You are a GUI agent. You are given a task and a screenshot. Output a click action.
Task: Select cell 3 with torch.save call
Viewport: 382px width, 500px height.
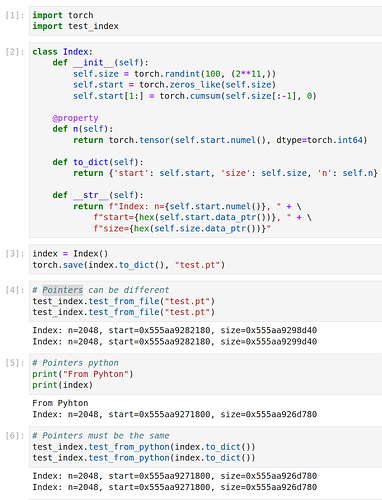click(x=205, y=259)
